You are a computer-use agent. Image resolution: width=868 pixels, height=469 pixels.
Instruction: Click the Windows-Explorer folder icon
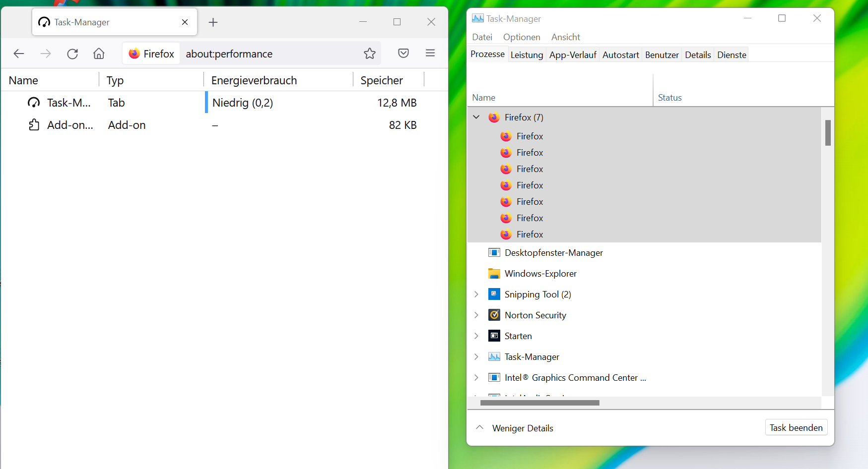(494, 274)
